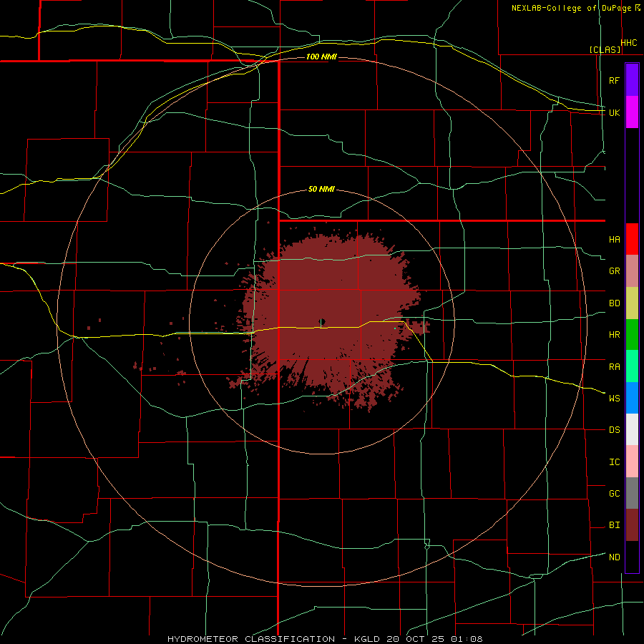
Task: Select the BD yellow legend swatch
Action: point(632,303)
